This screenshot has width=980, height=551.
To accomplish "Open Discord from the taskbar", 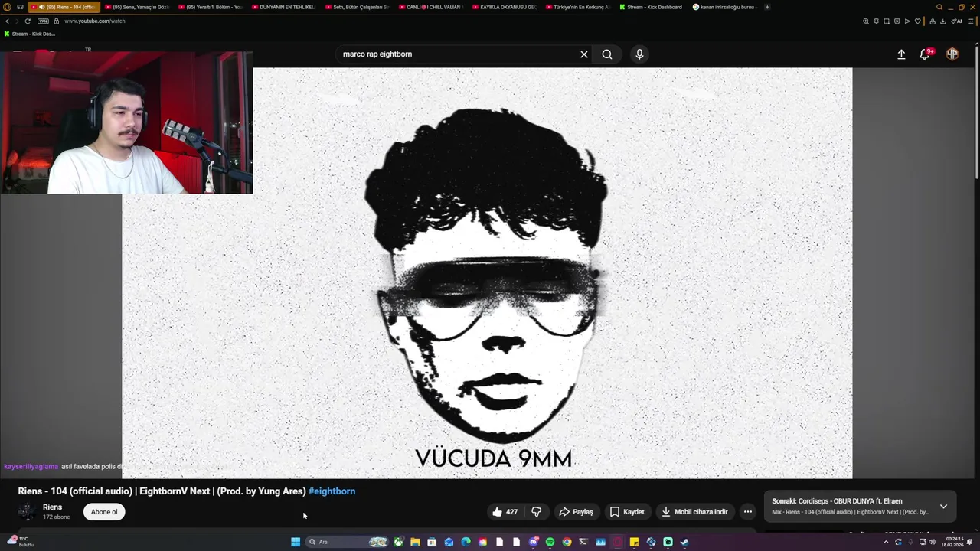I will pos(534,542).
